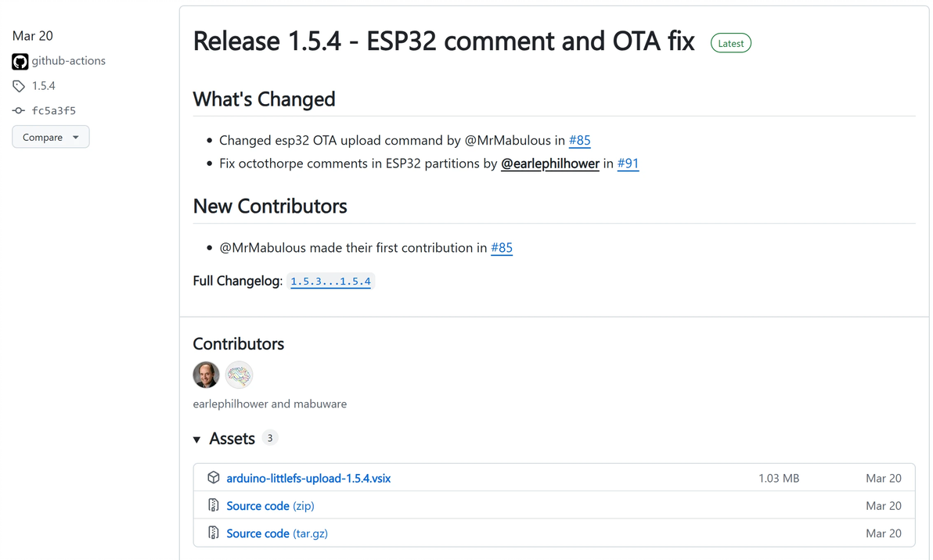
Task: Open the #85 link under New Contributors
Action: [502, 247]
